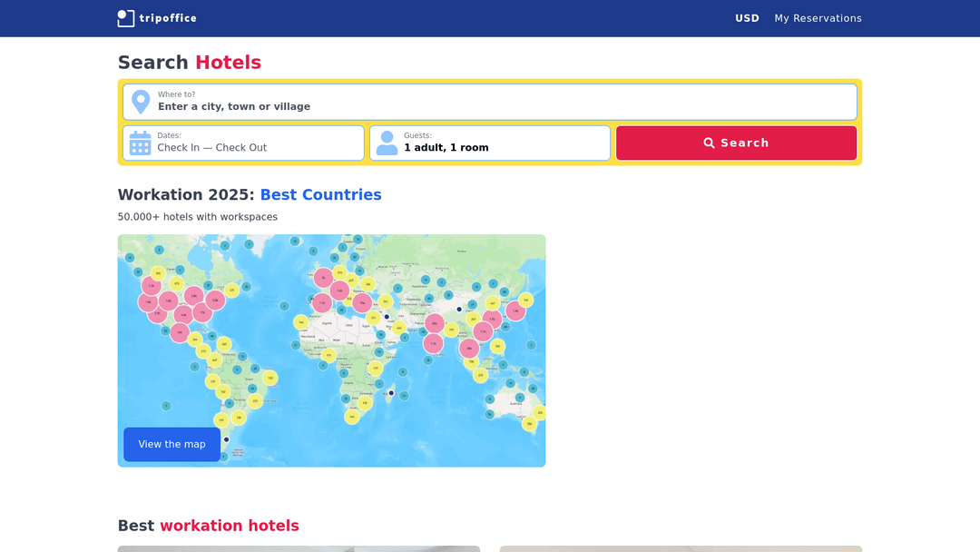Click the guest person icon

387,143
